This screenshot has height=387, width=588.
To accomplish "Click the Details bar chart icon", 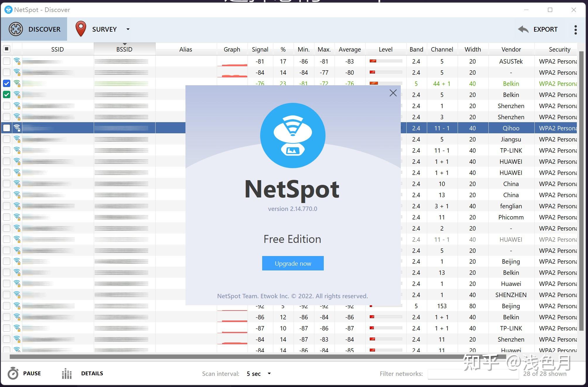I will 67,374.
